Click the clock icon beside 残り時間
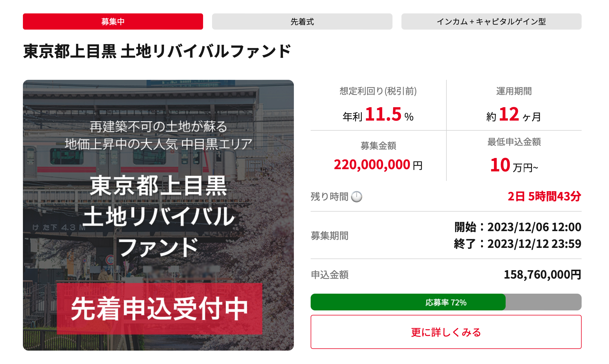The width and height of the screenshot is (609, 364). tap(356, 197)
